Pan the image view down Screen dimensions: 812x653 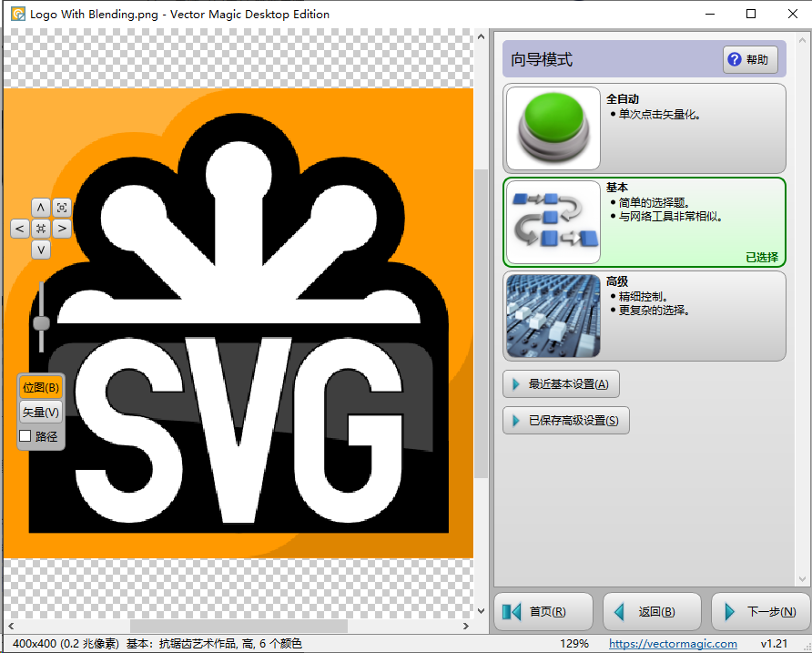pyautogui.click(x=41, y=250)
